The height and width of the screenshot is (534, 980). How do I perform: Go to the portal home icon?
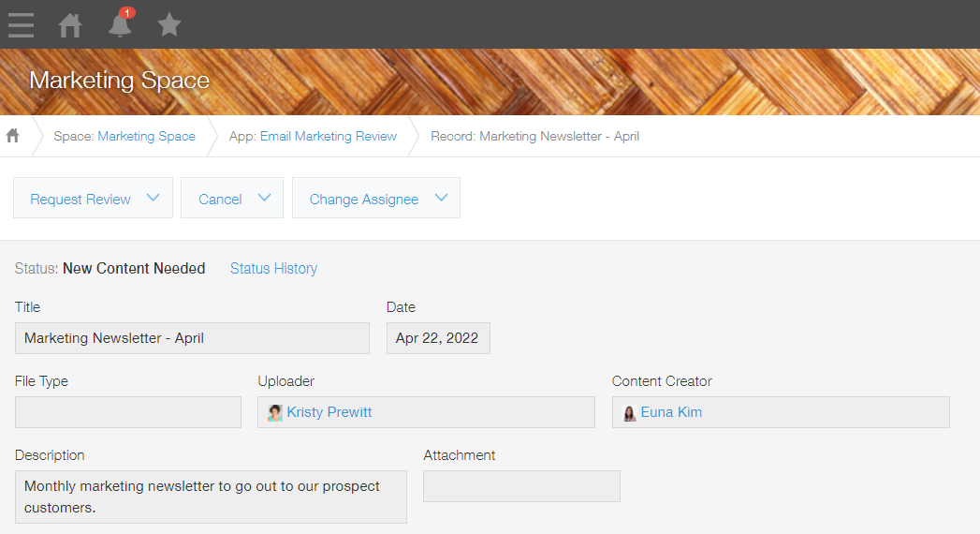pos(70,25)
